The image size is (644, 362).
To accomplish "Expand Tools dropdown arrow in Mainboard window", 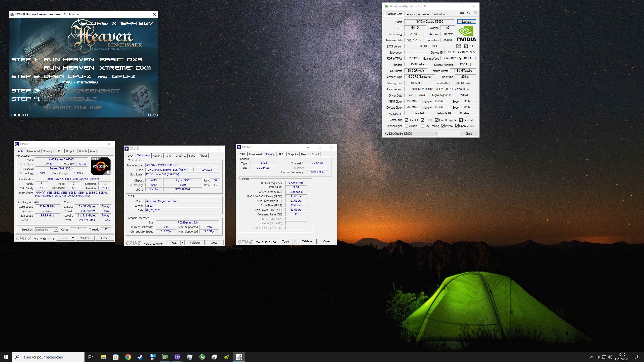I will [182, 242].
